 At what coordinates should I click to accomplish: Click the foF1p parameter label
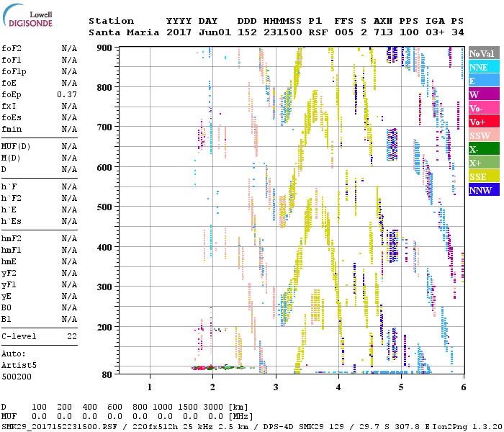click(14, 72)
